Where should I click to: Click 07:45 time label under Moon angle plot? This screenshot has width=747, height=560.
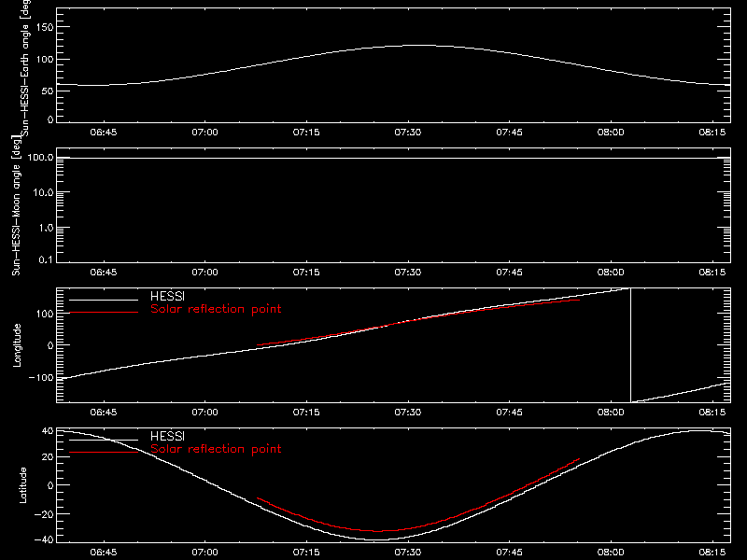(x=509, y=273)
